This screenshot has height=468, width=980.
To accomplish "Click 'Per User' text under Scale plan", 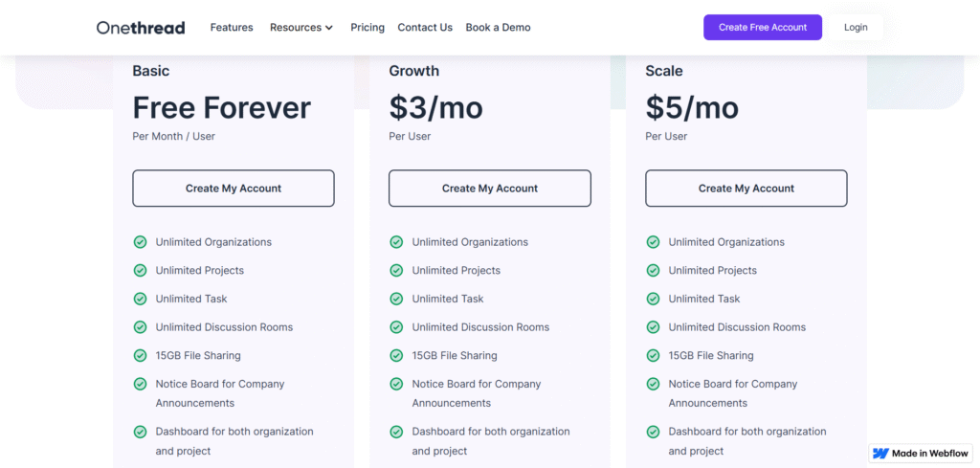I will coord(666,136).
